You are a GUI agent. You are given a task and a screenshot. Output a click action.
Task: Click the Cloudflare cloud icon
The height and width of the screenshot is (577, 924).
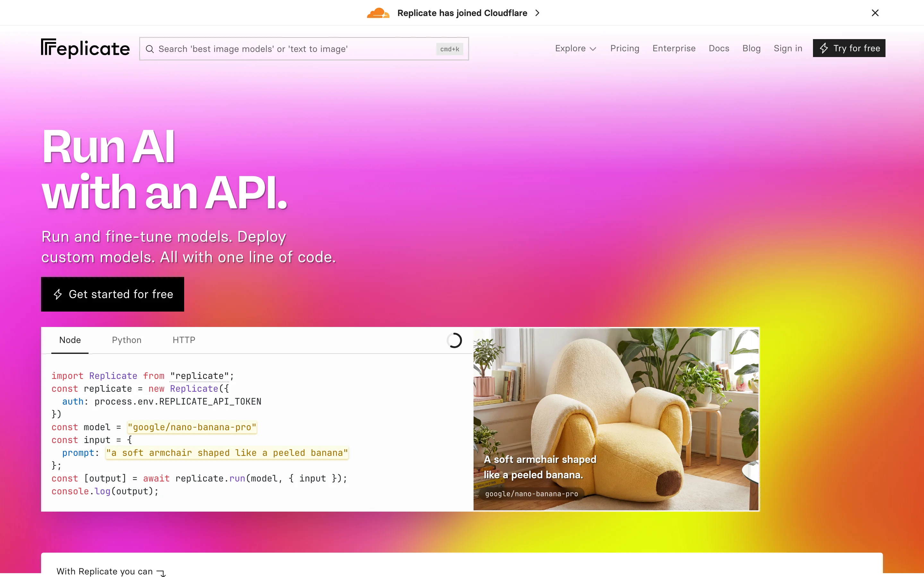[x=378, y=13]
